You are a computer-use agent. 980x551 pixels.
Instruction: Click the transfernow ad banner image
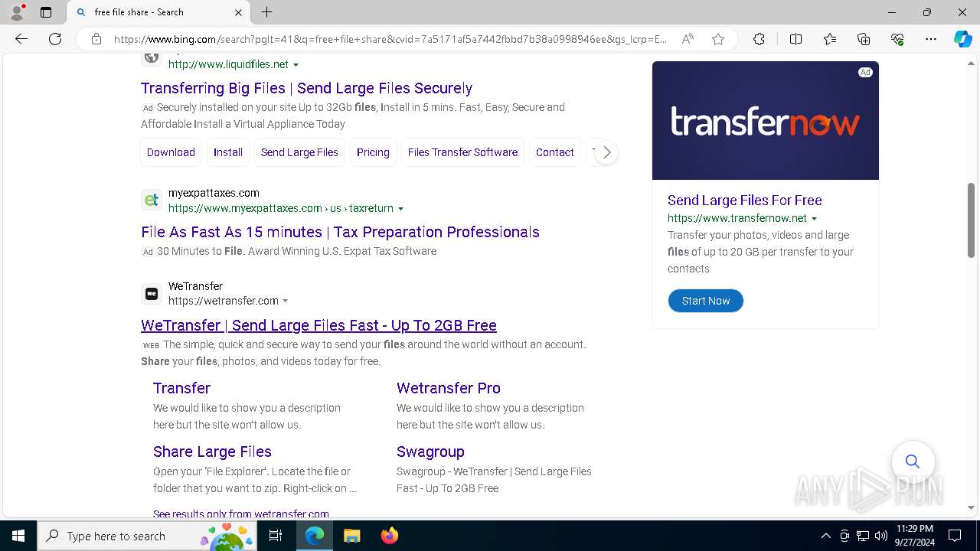click(x=766, y=121)
